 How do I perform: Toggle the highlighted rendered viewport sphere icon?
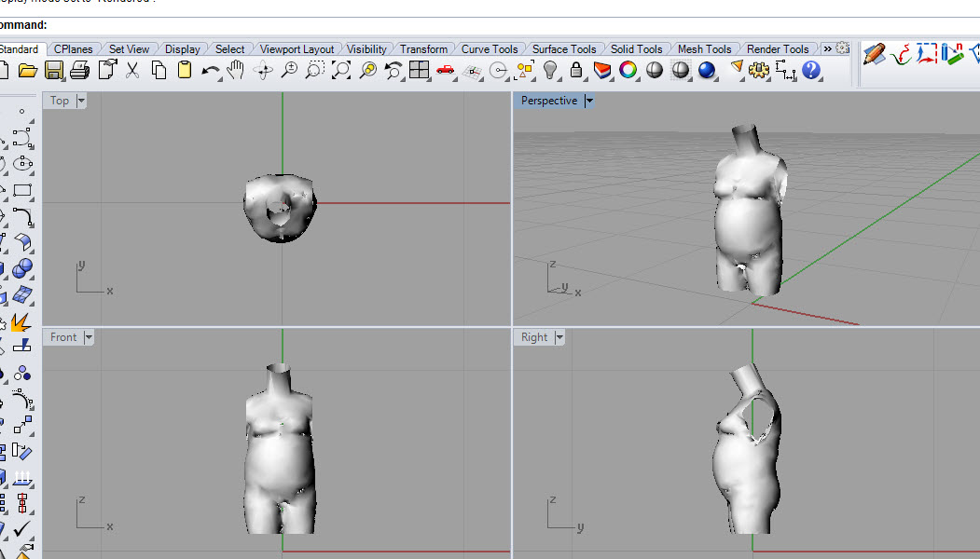pos(680,70)
